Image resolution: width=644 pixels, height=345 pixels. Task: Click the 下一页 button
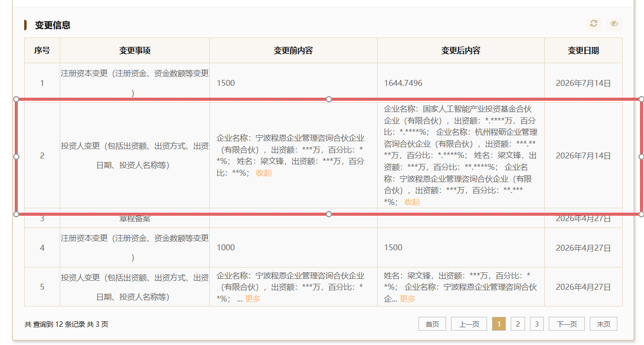(x=567, y=324)
